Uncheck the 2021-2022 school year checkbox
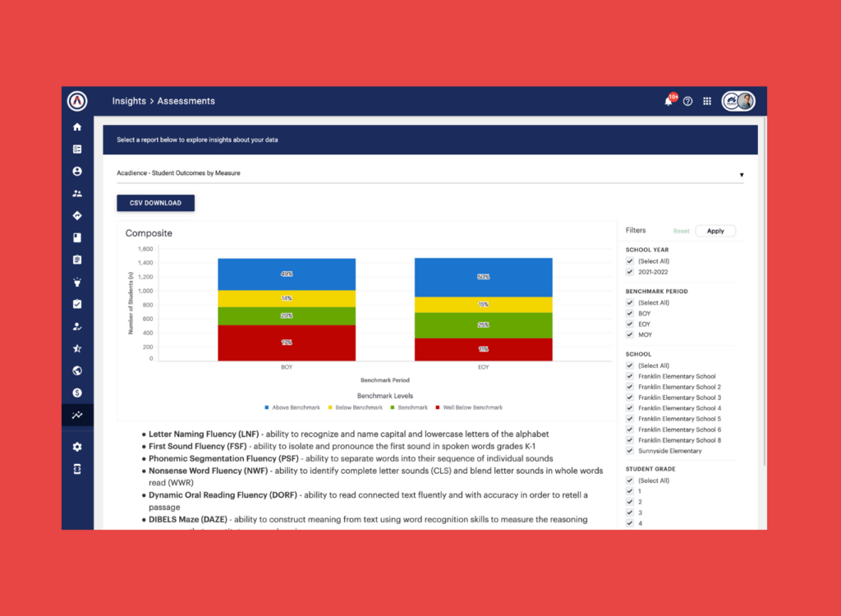Viewport: 841px width, 616px height. pos(630,272)
